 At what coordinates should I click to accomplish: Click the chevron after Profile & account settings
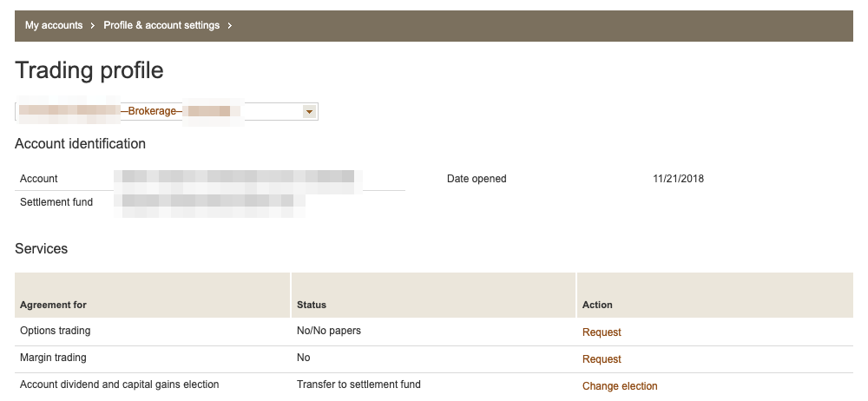(x=229, y=25)
